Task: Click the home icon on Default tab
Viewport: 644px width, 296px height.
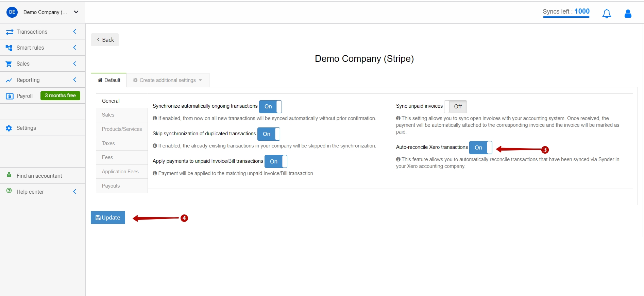Action: pyautogui.click(x=100, y=80)
